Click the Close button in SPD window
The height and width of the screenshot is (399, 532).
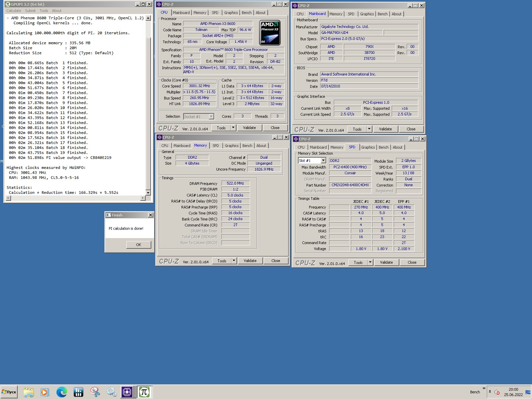pos(412,262)
